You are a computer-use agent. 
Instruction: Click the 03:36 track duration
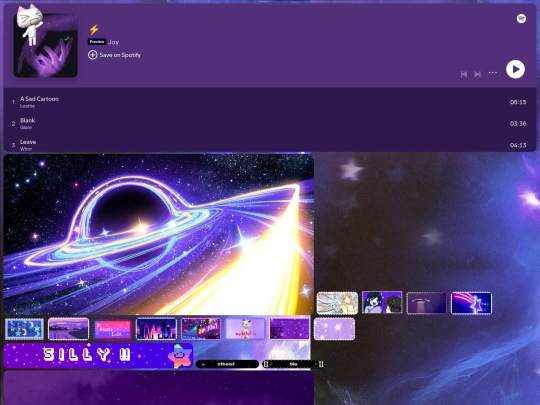click(518, 123)
